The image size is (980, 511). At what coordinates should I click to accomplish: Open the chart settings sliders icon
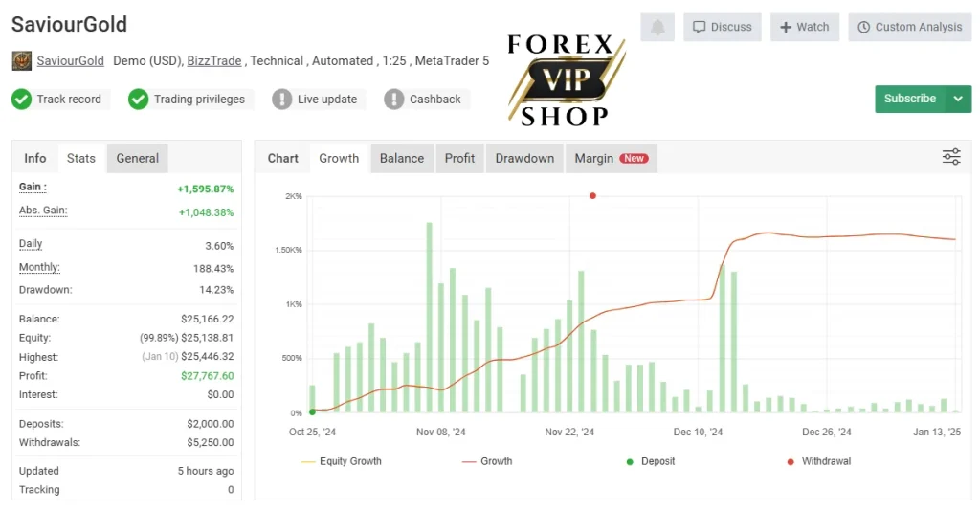951,157
